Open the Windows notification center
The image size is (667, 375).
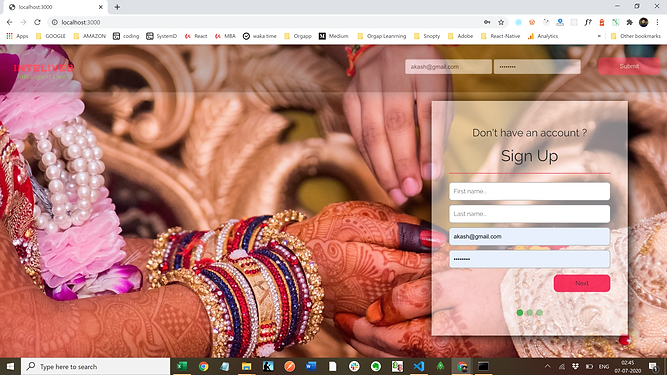point(653,366)
